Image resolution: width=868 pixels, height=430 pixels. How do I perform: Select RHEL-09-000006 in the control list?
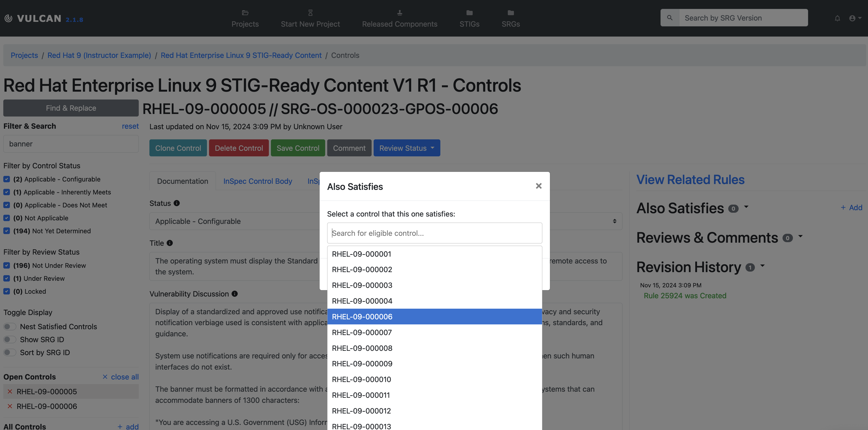pos(434,316)
